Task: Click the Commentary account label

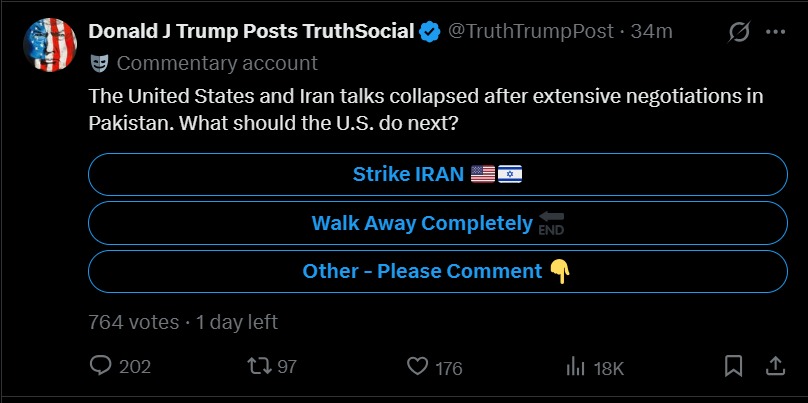Action: (x=217, y=63)
